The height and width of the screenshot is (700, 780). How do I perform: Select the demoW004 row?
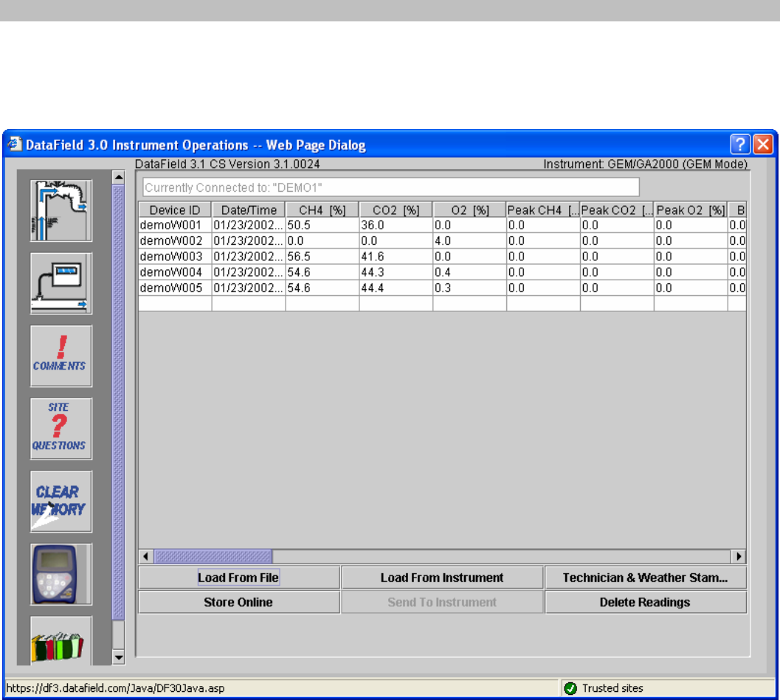point(442,272)
